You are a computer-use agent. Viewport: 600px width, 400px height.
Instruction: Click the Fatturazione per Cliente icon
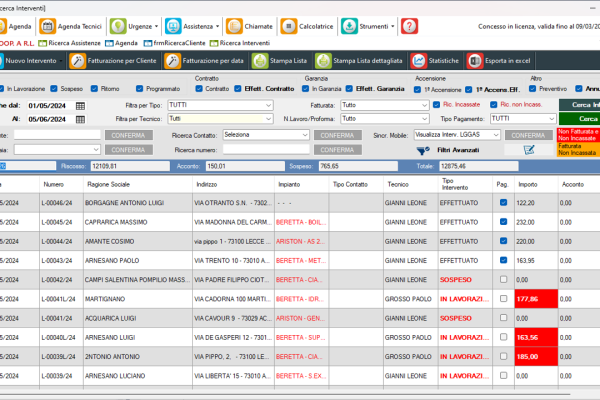[x=78, y=61]
